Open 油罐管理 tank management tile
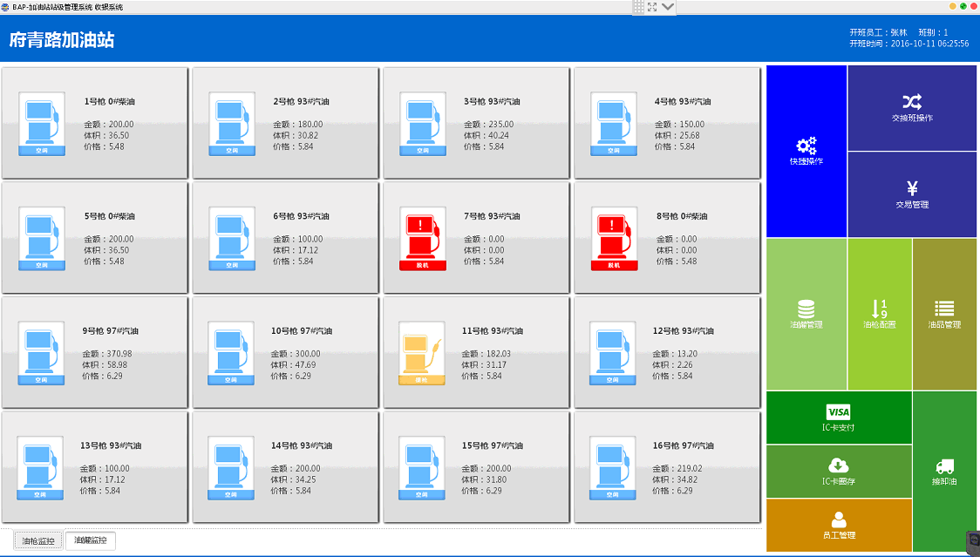The width and height of the screenshot is (980, 557). [x=806, y=315]
